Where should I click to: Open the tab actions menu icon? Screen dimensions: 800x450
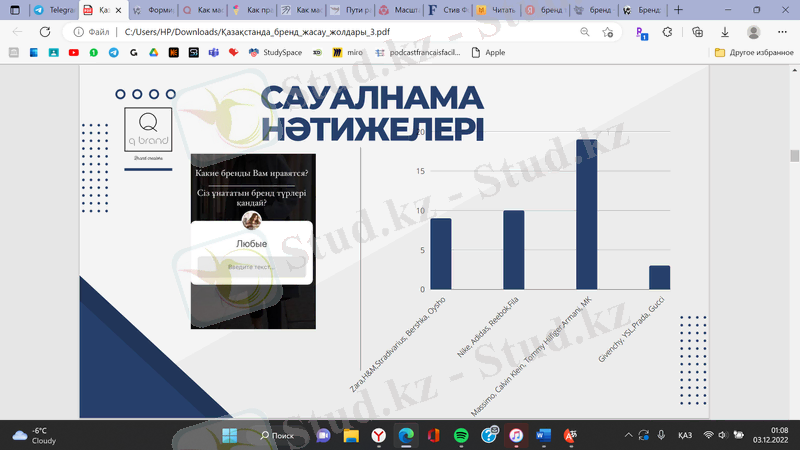[x=15, y=10]
